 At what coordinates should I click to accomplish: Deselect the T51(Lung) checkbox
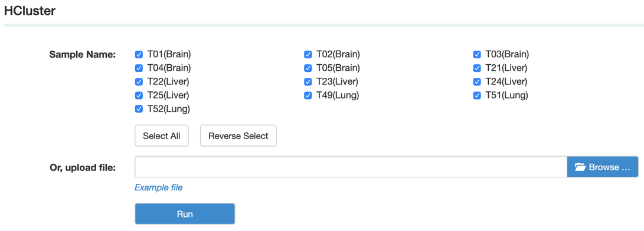click(x=477, y=95)
